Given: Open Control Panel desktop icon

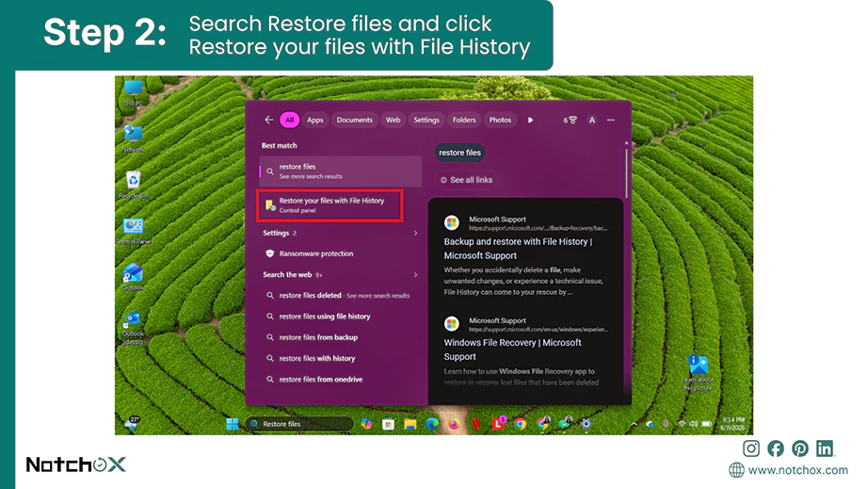Looking at the screenshot, I should coord(133,231).
